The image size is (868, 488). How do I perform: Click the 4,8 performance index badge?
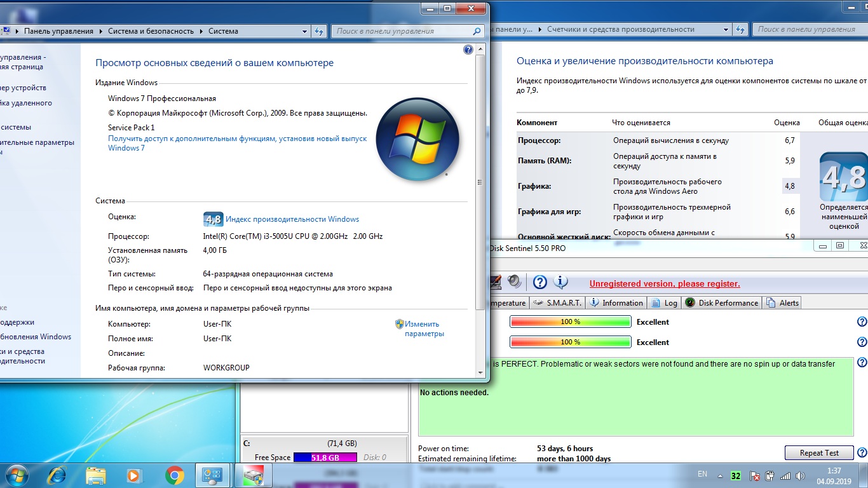[213, 219]
